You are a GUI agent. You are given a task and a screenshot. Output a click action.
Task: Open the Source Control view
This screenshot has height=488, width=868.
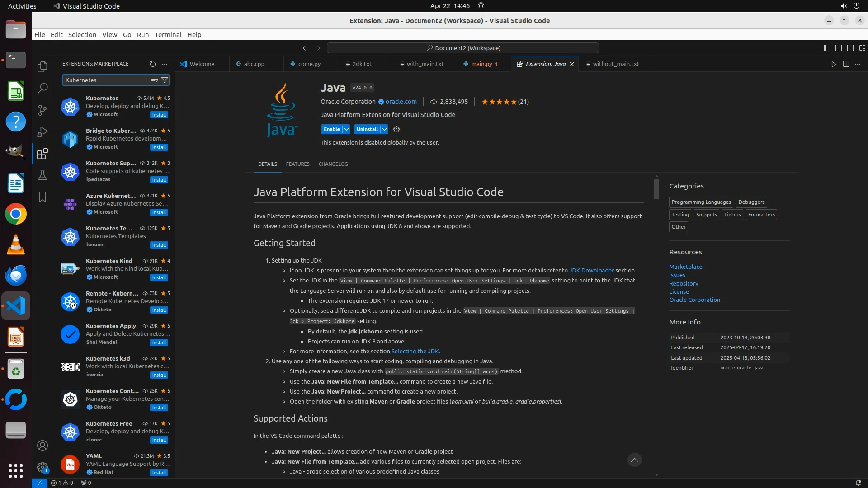[42, 110]
